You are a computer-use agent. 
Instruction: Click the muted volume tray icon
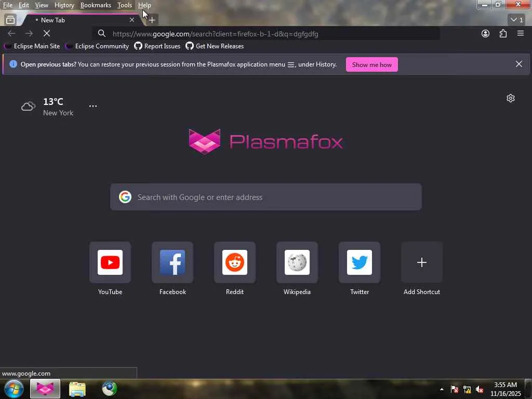480,390
